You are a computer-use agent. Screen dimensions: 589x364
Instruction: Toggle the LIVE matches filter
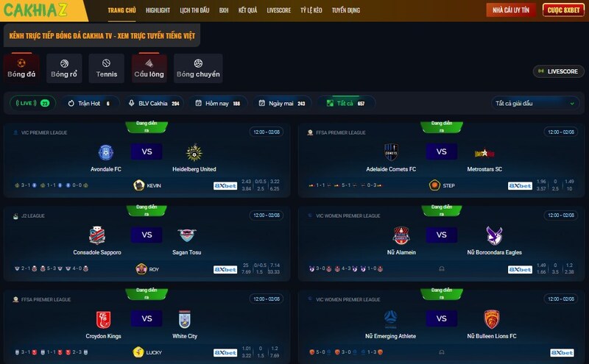coord(32,103)
